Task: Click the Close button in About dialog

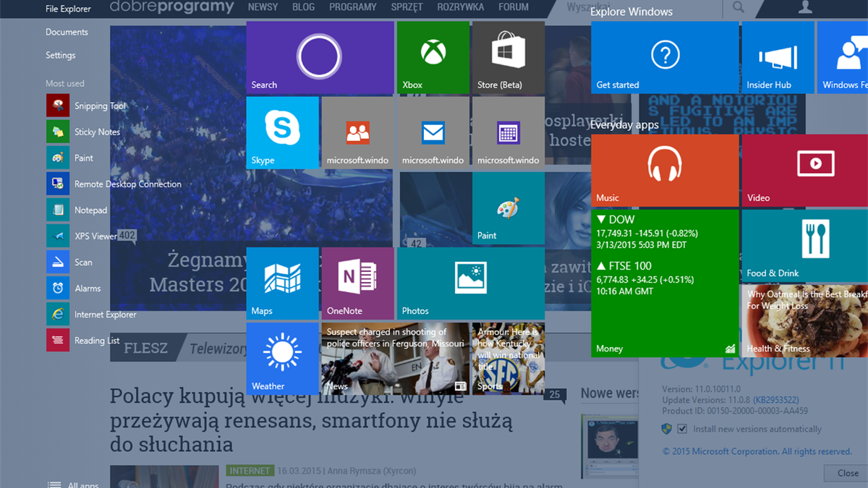Action: point(846,473)
